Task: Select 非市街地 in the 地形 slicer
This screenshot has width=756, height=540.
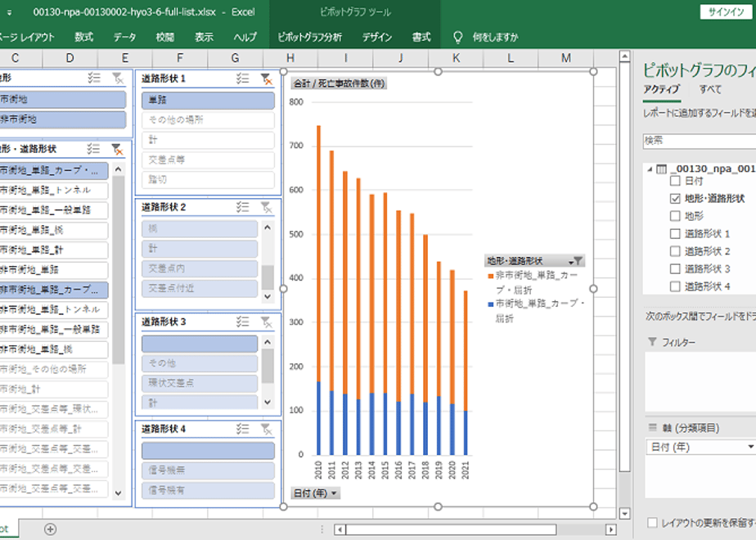Action: 63,119
